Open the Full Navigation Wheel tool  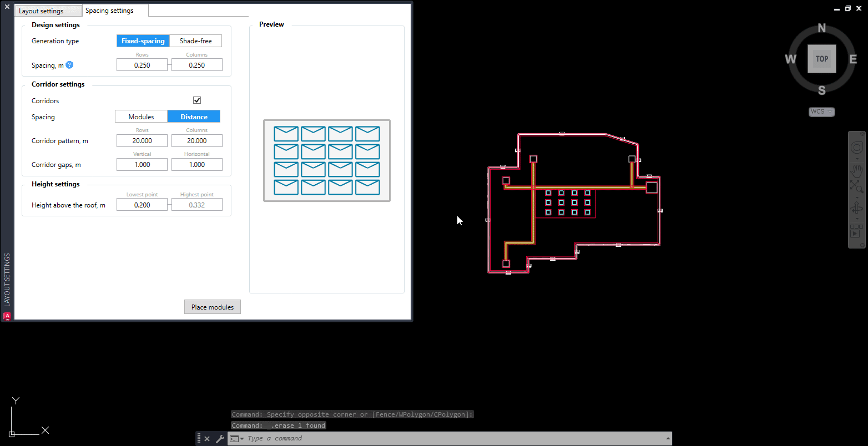(x=856, y=148)
